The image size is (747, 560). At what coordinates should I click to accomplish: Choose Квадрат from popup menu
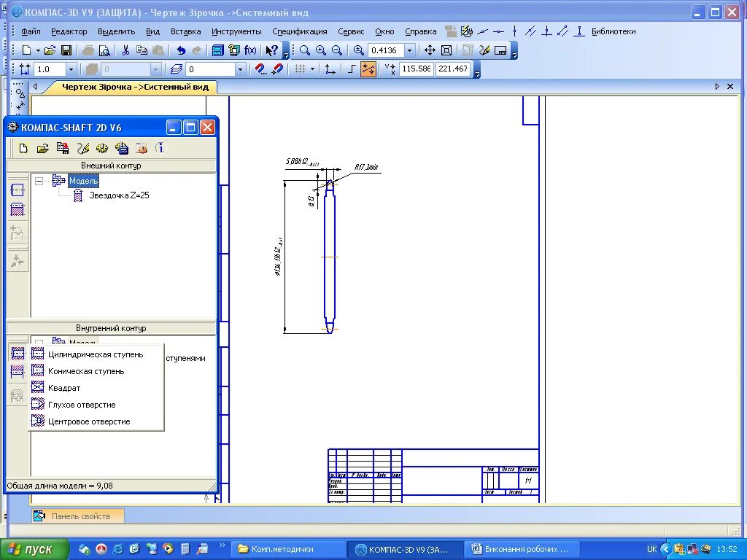[x=96, y=388]
